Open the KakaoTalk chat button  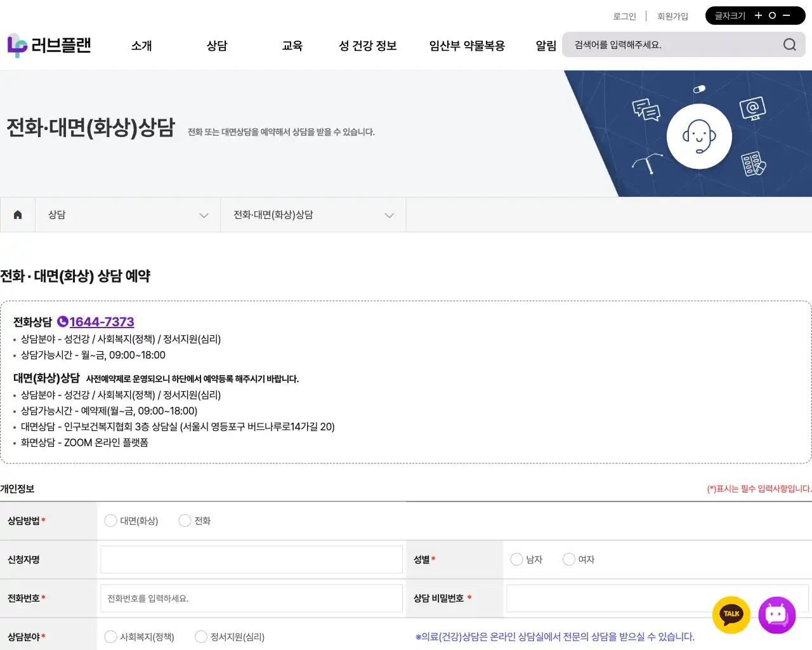point(731,614)
